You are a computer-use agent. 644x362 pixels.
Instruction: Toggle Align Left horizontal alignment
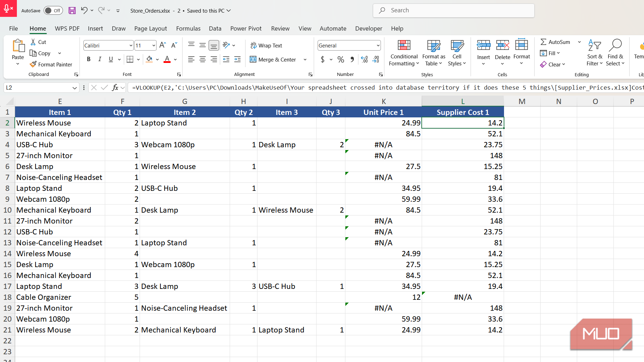(191, 59)
